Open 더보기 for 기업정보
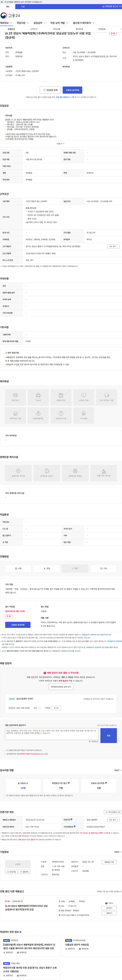The image size is (122, 980). [118, 852]
